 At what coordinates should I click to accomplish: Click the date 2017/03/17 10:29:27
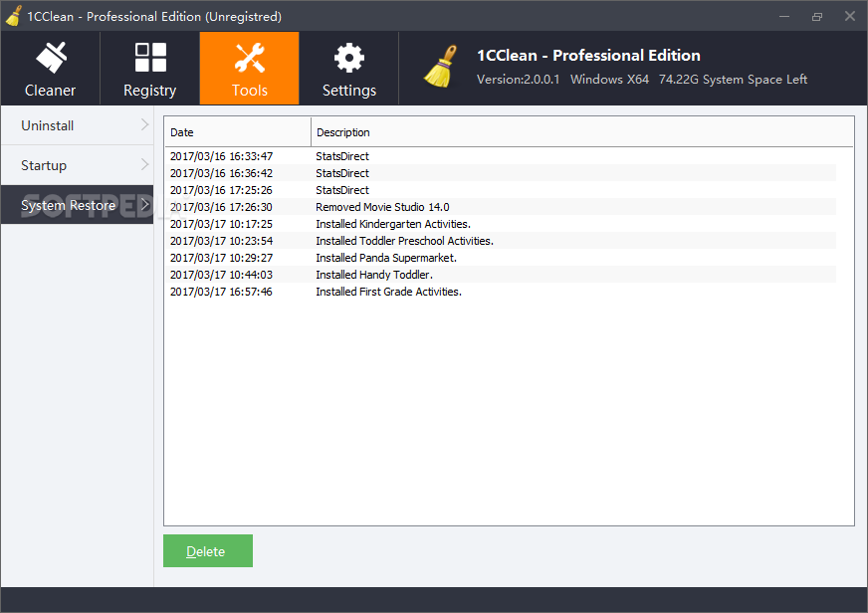(221, 258)
